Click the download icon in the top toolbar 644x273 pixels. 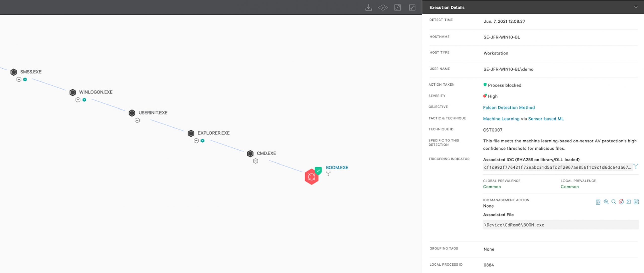click(369, 8)
